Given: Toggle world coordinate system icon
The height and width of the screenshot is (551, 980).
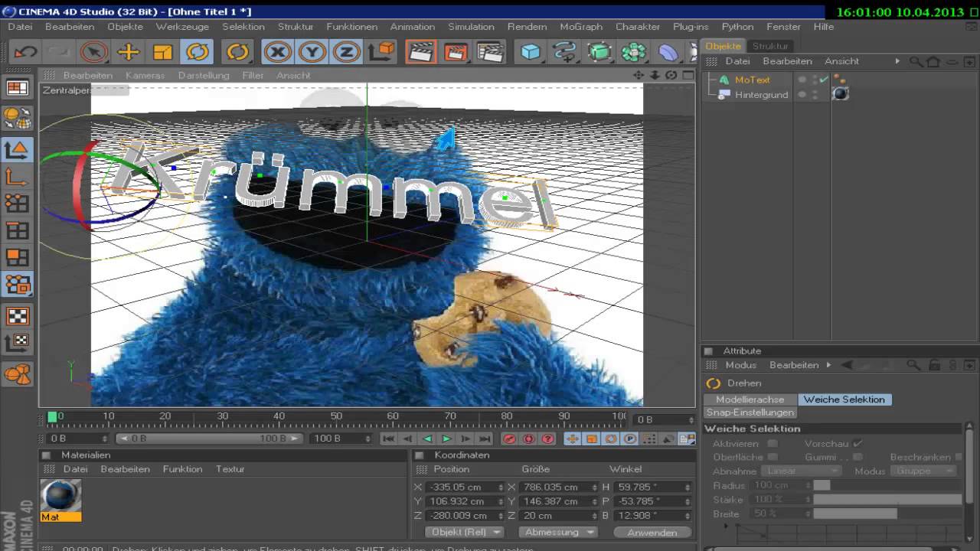Looking at the screenshot, I should pyautogui.click(x=381, y=52).
